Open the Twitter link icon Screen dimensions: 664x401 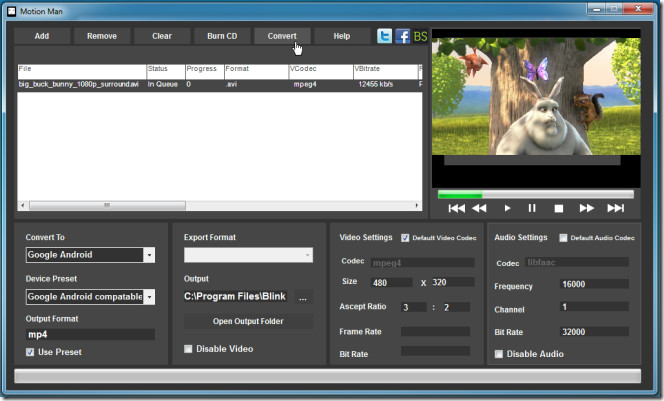point(385,36)
